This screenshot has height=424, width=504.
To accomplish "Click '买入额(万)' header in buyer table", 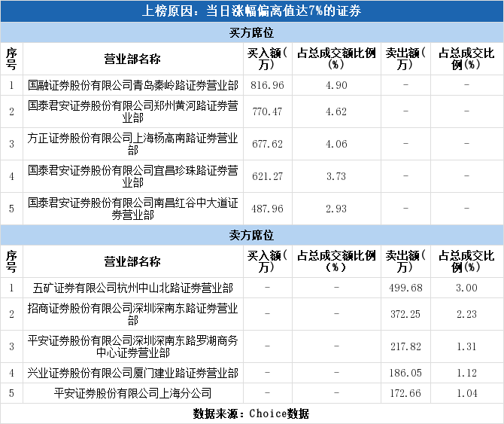I will tap(268, 59).
